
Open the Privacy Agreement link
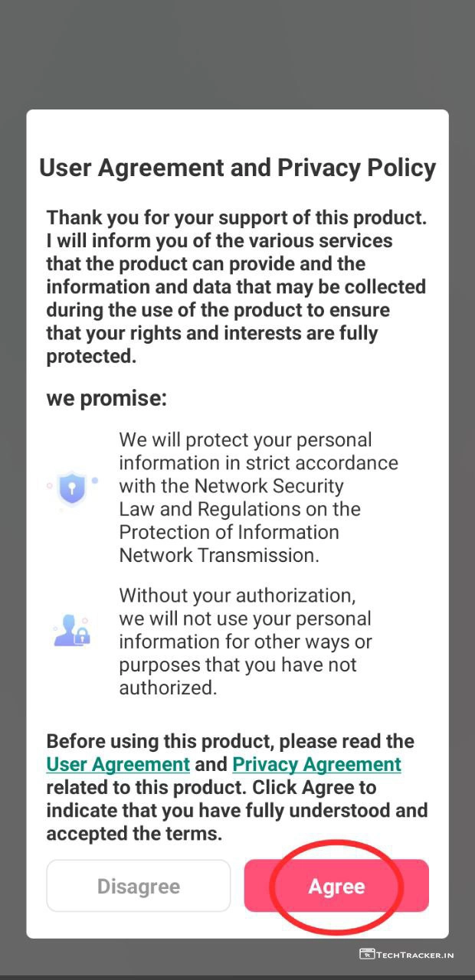pyautogui.click(x=316, y=764)
